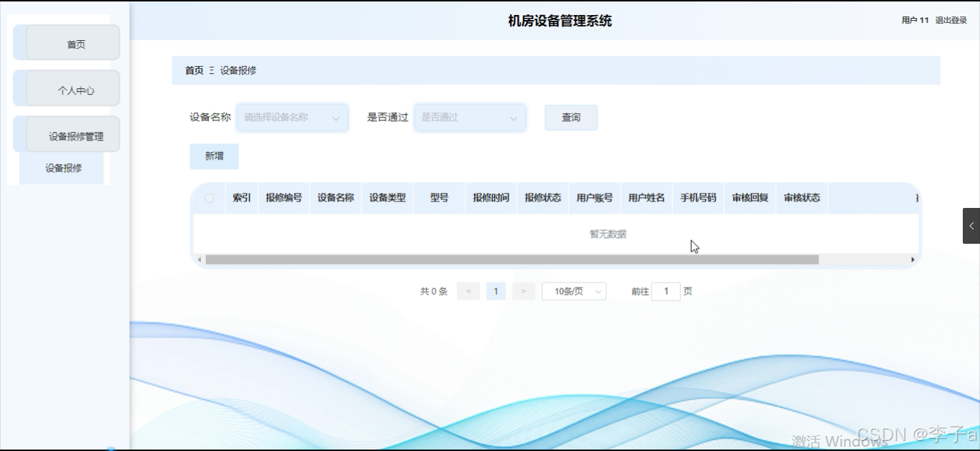This screenshot has height=451, width=980.
Task: Click the 暂无数据 empty table message
Action: [608, 234]
